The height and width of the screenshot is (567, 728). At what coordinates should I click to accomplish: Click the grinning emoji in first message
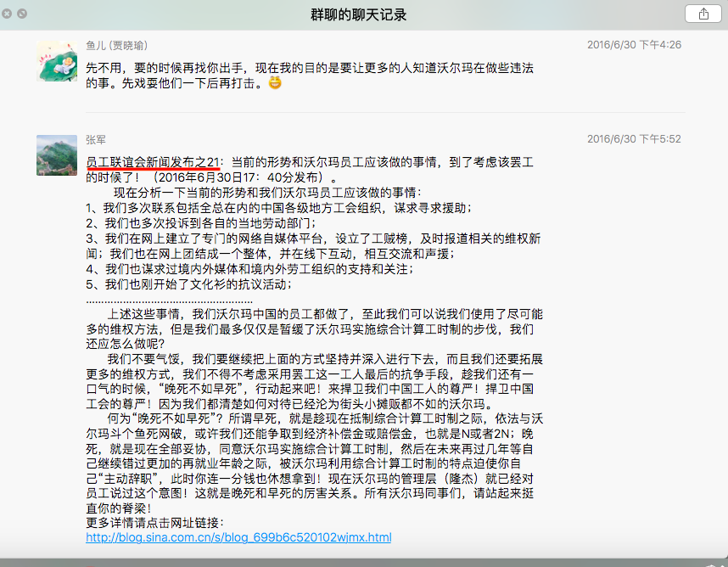(275, 83)
